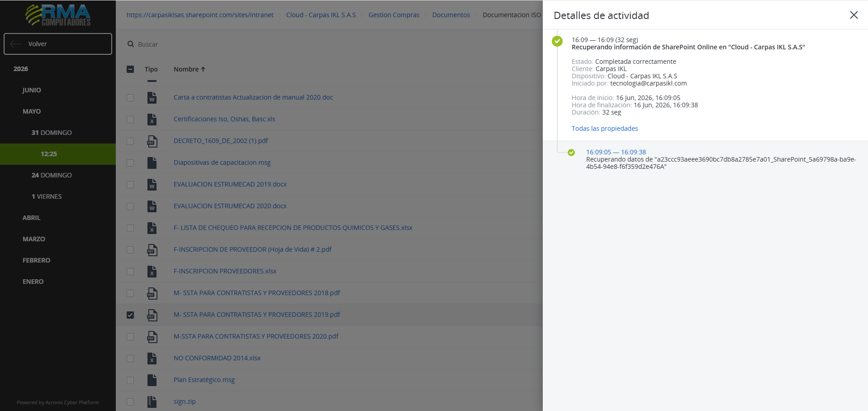Click RMA Computadores logo
This screenshot has height=411, width=868.
[x=58, y=15]
